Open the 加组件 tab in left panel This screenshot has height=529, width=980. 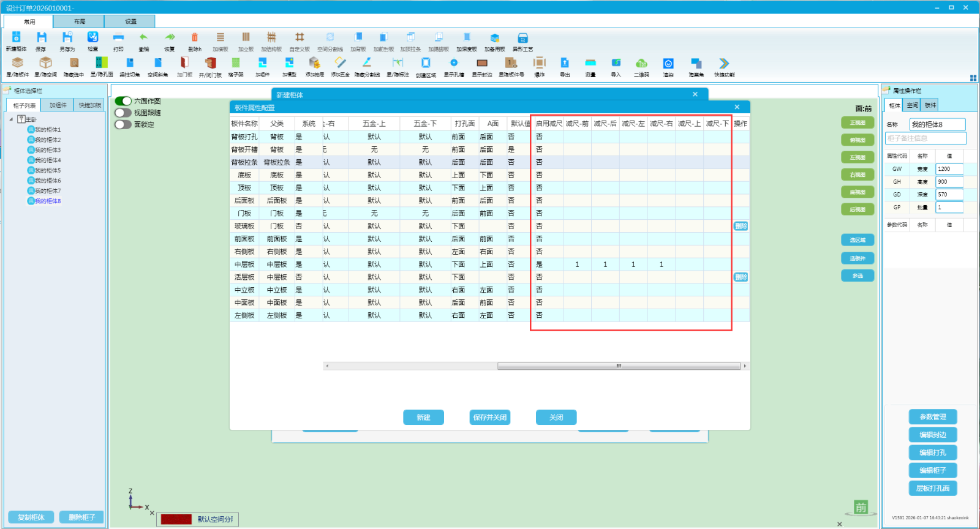click(58, 105)
